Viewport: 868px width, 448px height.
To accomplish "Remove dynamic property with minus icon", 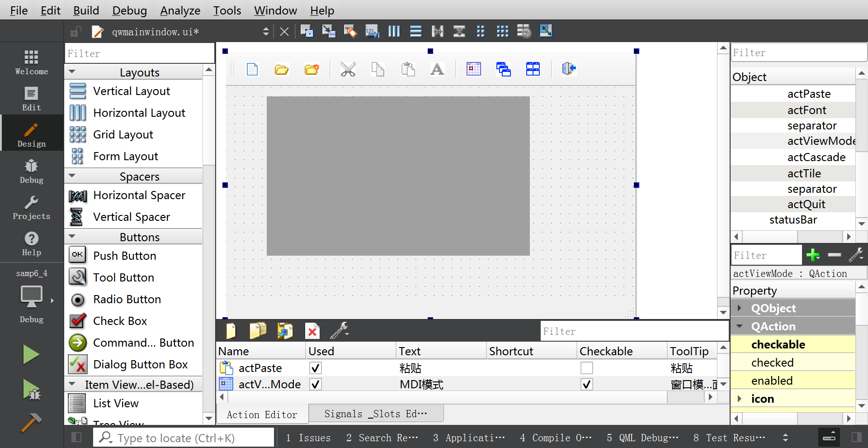I will click(834, 255).
